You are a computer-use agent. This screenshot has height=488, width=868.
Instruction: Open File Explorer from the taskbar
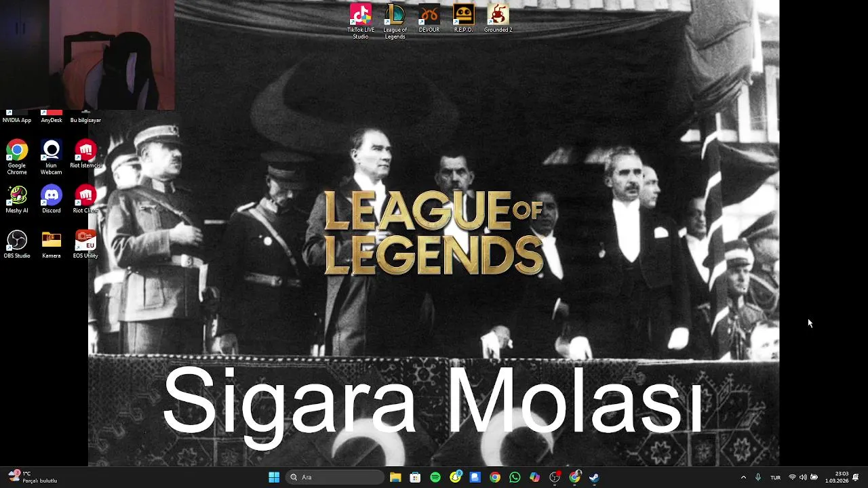coord(395,477)
